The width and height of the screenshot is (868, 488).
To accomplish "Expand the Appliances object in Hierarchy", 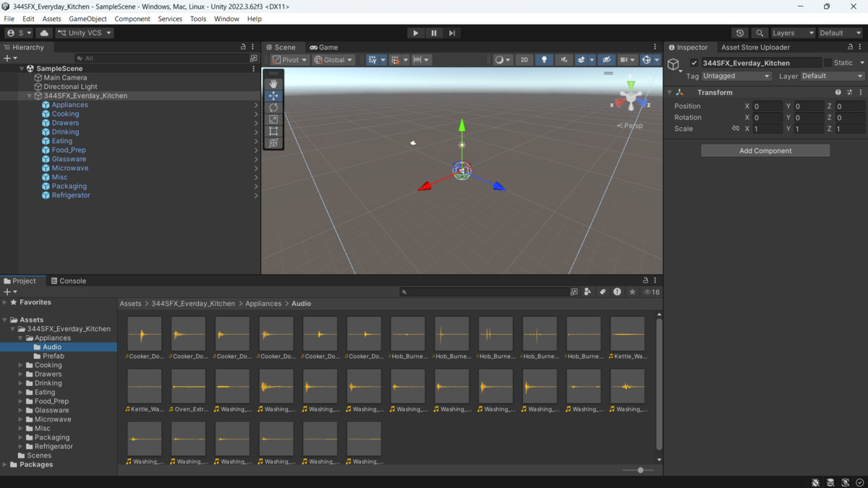I will [x=256, y=105].
